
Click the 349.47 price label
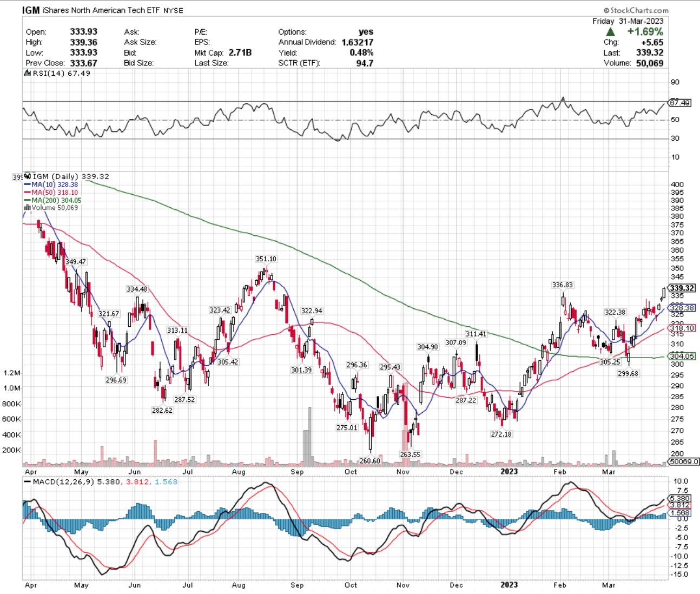click(x=75, y=262)
